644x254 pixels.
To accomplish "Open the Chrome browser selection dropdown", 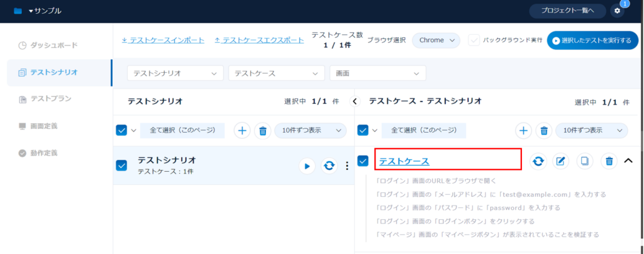I will coord(436,40).
